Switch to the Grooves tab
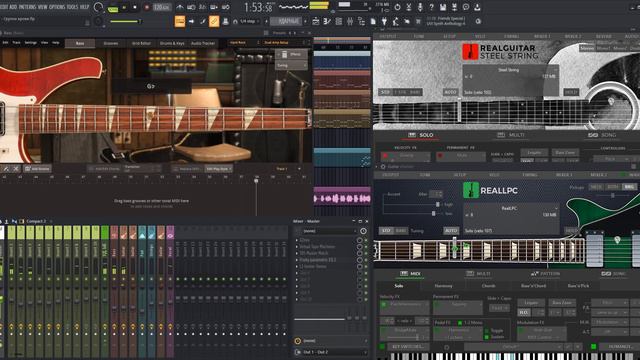This screenshot has height=360, width=640. click(111, 43)
